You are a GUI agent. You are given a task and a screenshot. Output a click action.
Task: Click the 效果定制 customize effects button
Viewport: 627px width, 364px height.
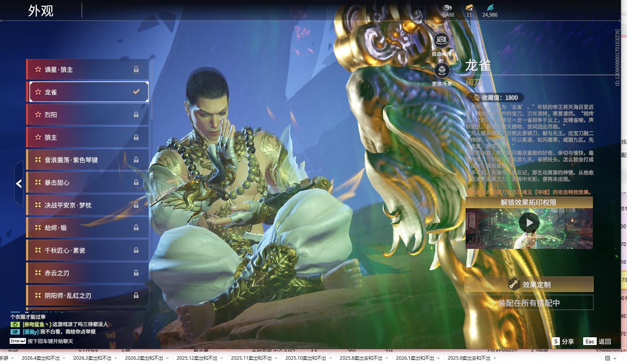click(529, 285)
